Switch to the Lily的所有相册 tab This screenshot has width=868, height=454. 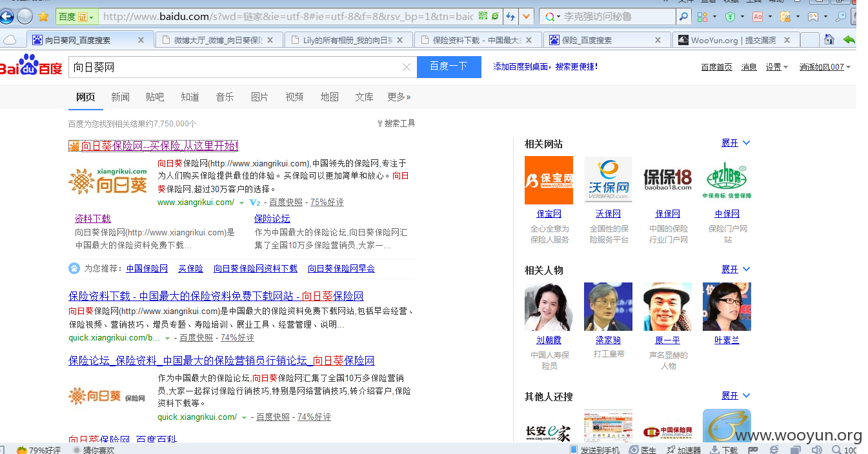348,40
